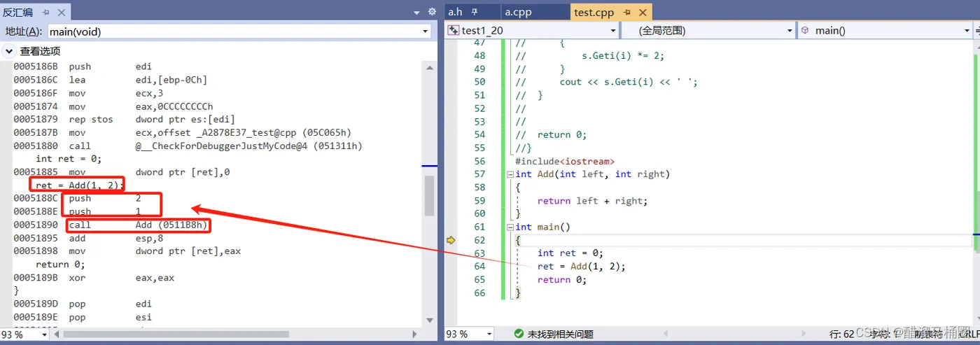This screenshot has width=980, height=345.
Task: Click the 'pop esi' instruction line
Action: [x=82, y=317]
